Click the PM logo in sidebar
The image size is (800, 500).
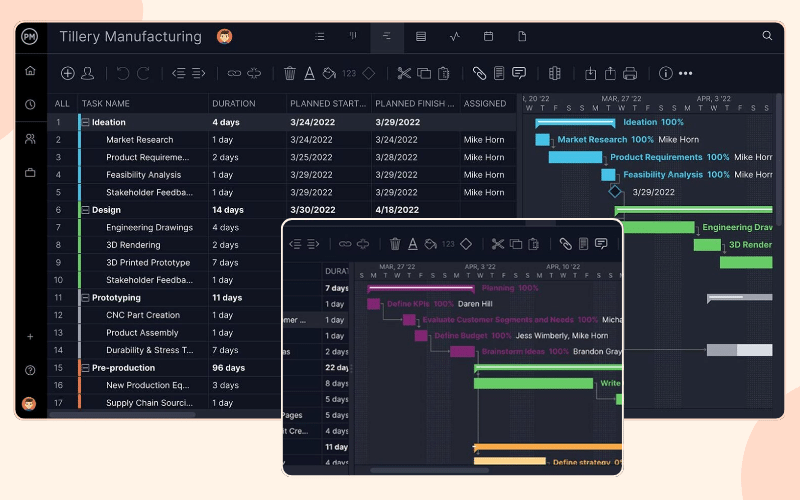pos(30,37)
